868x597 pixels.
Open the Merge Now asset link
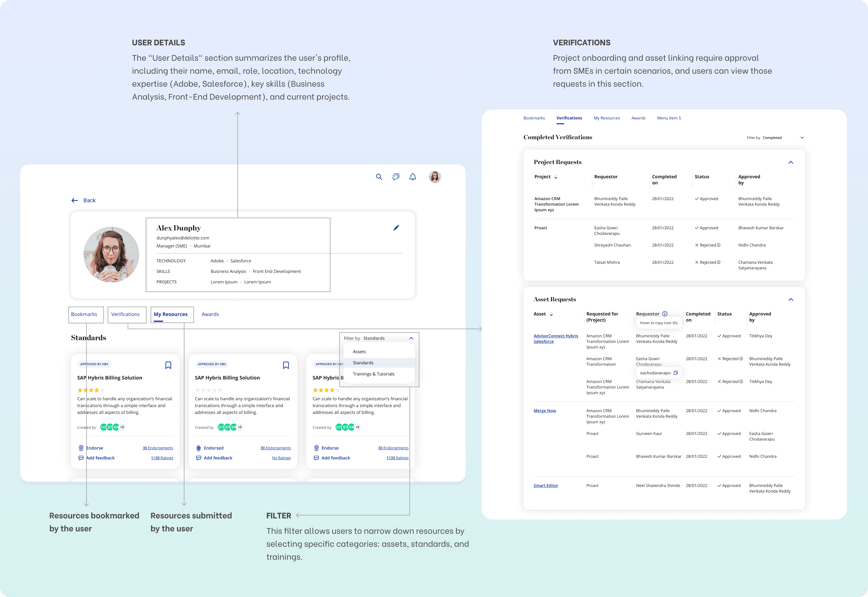coord(545,411)
